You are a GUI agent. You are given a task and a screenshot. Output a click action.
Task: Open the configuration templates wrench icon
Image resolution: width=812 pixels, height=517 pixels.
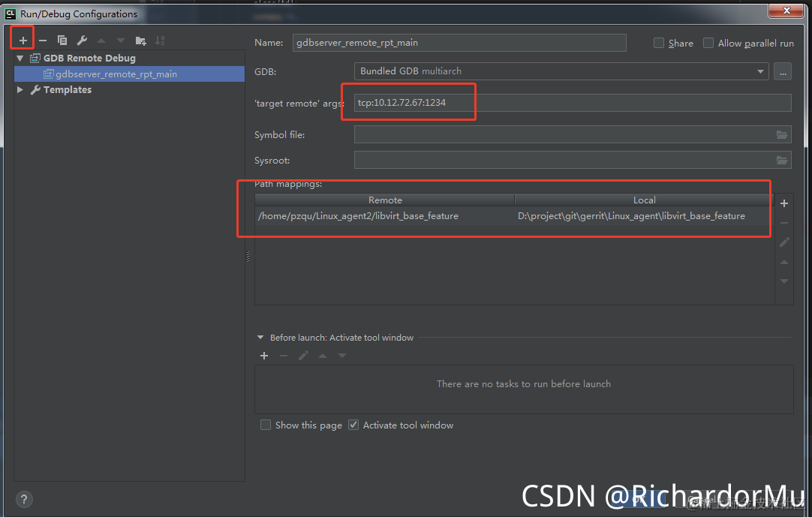(82, 40)
